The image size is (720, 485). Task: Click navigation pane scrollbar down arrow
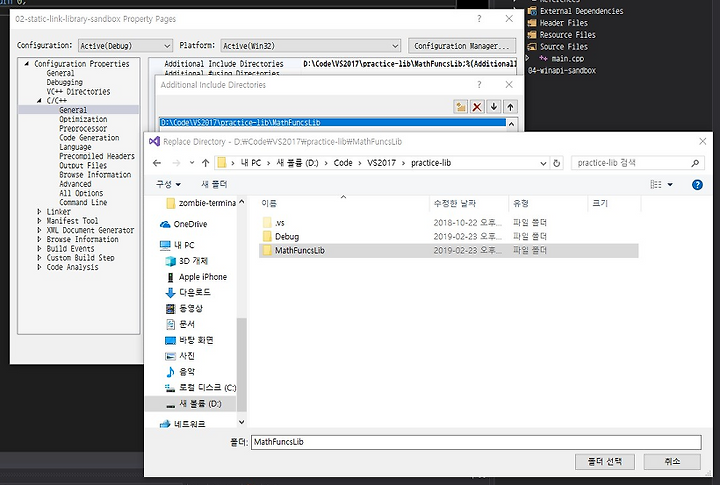click(x=242, y=422)
